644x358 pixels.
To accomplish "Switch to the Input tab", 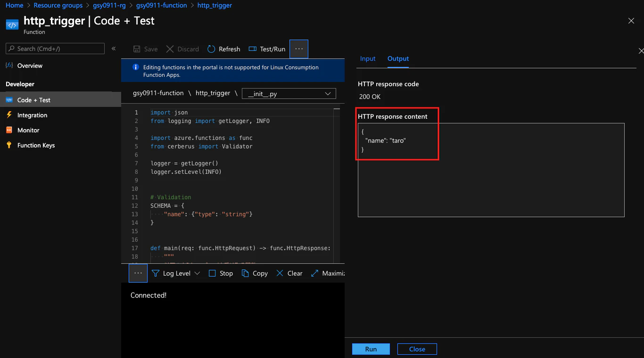I will [x=368, y=58].
